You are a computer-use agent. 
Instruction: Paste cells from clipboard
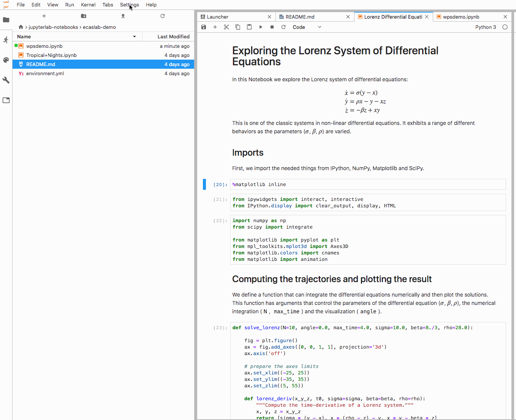point(249,27)
